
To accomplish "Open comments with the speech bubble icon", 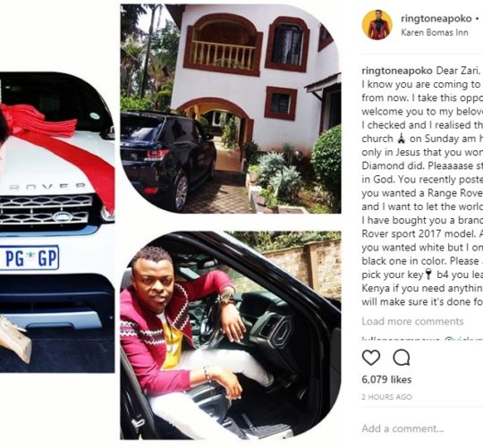I will click(x=402, y=358).
